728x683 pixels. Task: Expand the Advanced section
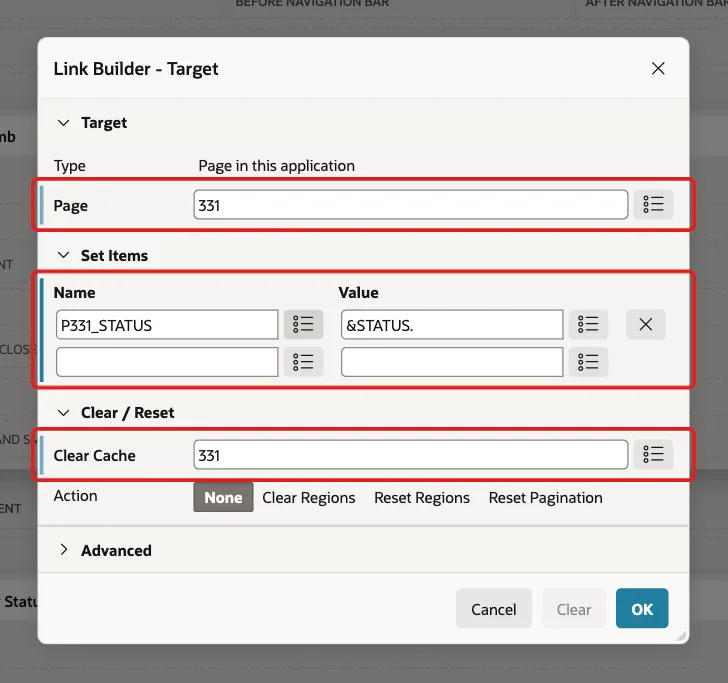(64, 550)
